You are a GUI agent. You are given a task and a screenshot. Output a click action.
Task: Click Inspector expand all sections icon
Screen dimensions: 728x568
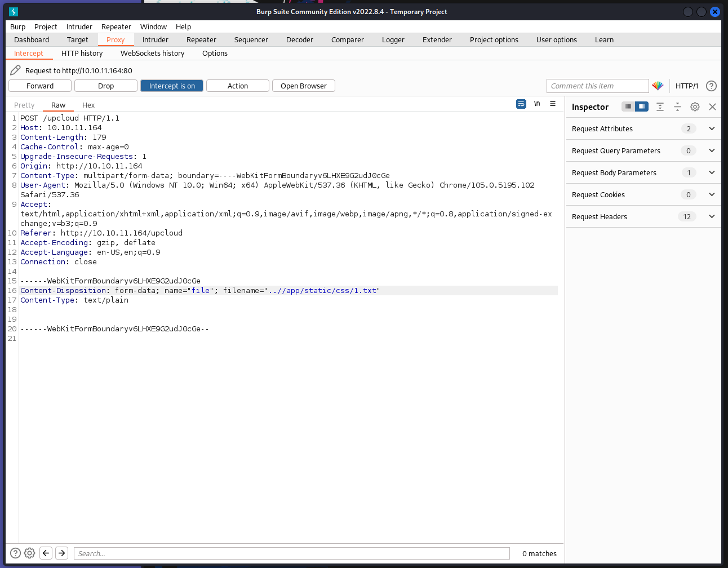coord(660,107)
